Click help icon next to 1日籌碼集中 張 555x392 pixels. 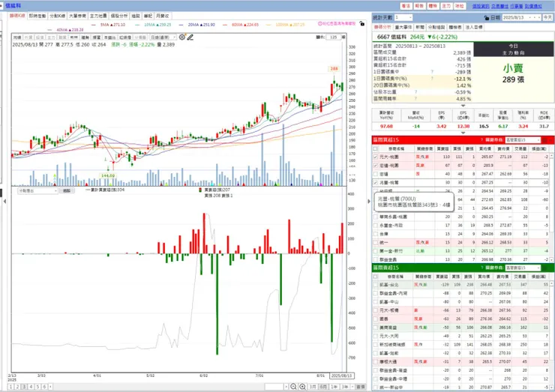(432, 72)
